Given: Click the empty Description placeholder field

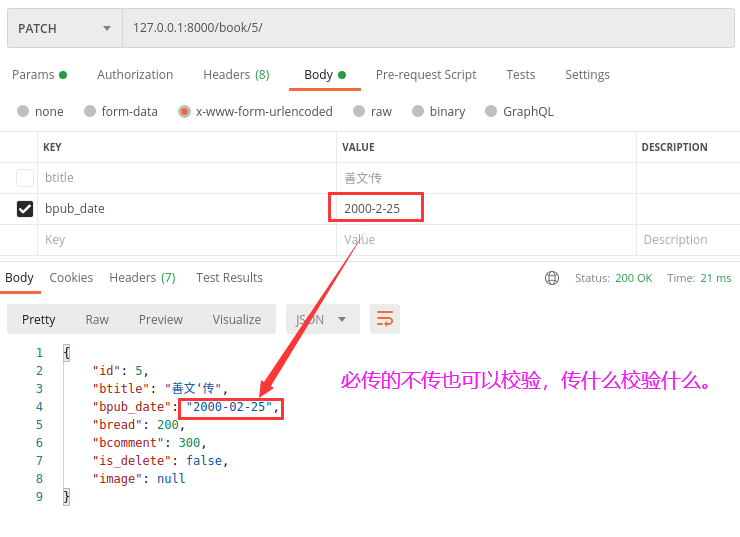Looking at the screenshot, I should pos(688,240).
